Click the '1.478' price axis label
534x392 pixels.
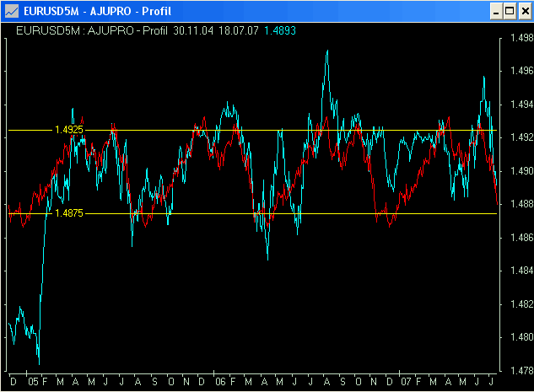click(521, 370)
